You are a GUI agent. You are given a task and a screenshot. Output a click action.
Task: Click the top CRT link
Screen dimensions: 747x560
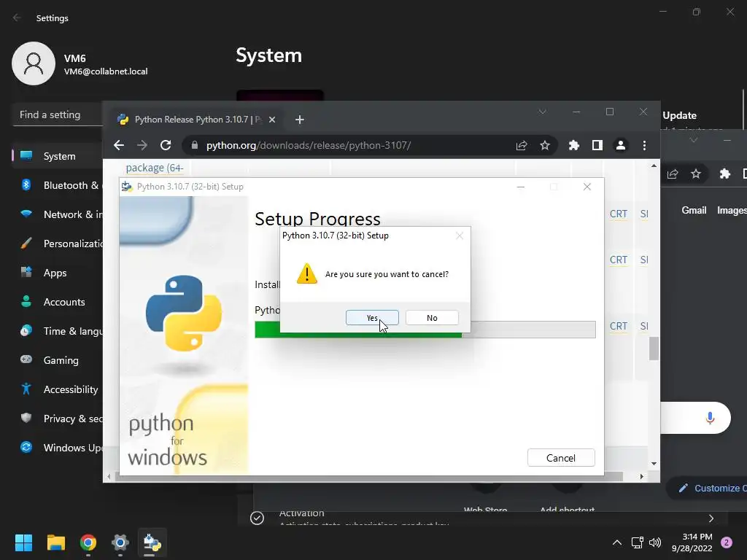619,214
